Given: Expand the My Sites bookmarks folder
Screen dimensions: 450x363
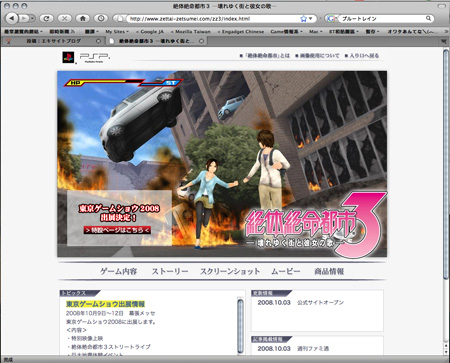Looking at the screenshot, I should coord(117,32).
